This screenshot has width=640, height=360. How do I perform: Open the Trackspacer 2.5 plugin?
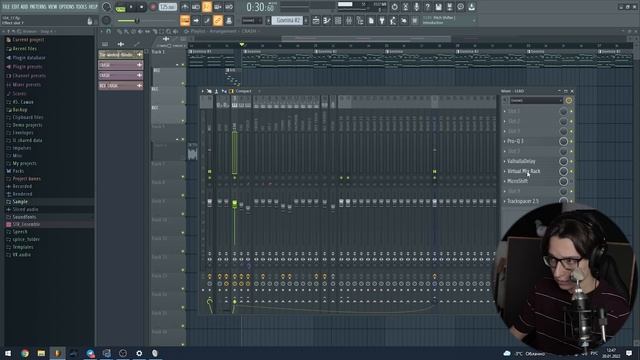[x=523, y=201]
